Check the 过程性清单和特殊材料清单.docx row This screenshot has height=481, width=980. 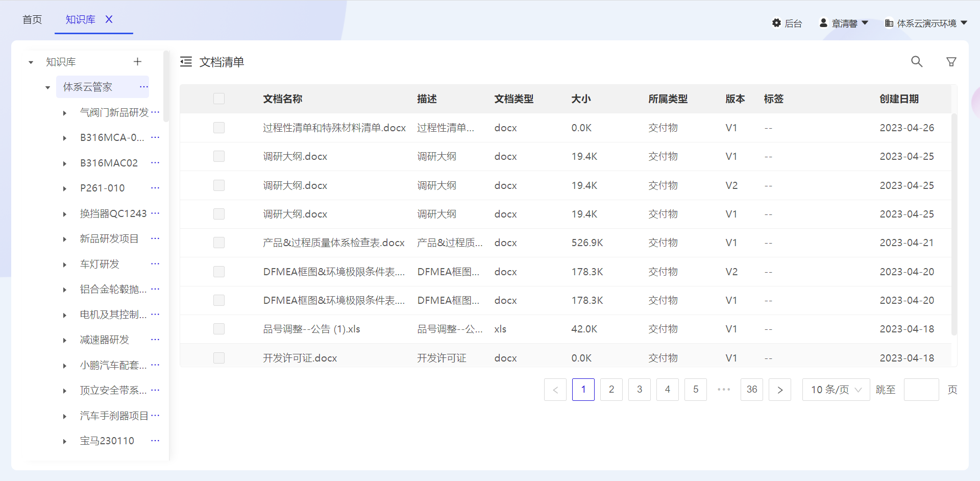pyautogui.click(x=219, y=128)
